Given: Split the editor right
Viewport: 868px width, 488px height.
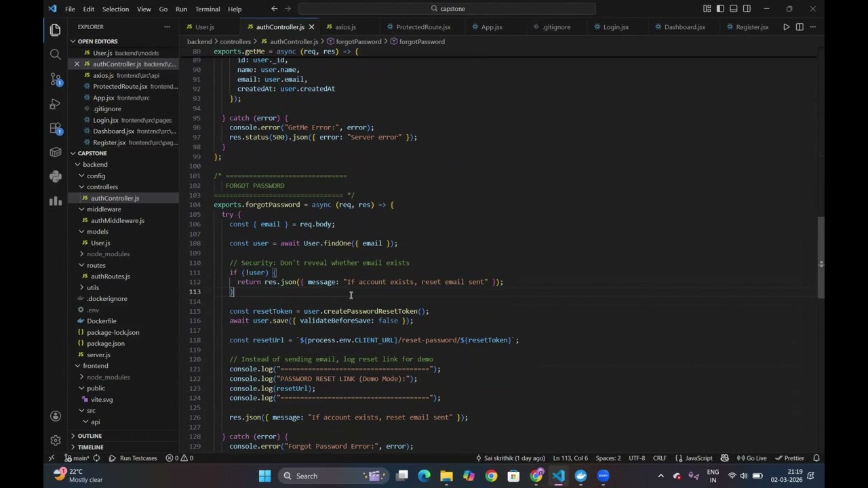Looking at the screenshot, I should (x=800, y=27).
